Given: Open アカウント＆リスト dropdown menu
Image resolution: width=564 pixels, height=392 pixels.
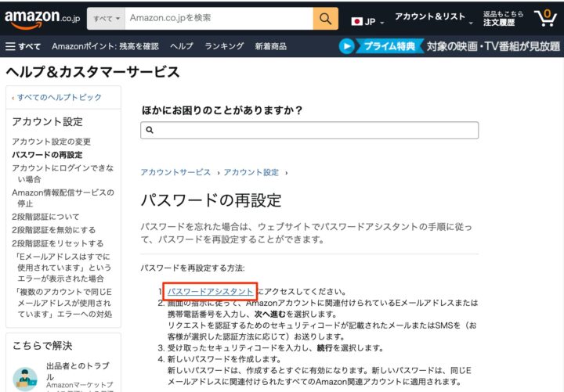Looking at the screenshot, I should [434, 18].
